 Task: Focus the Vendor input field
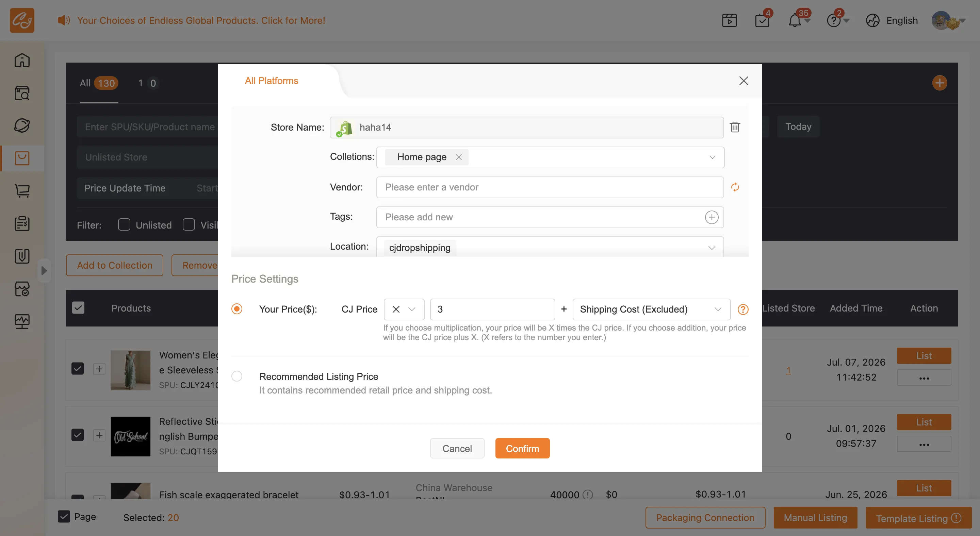(x=550, y=187)
